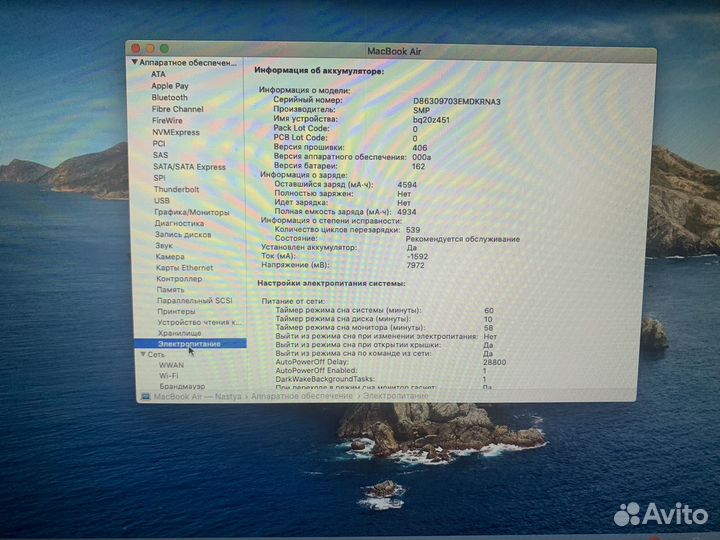This screenshot has height=540, width=720.
Task: Select SAS in the hardware list
Action: pos(160,155)
